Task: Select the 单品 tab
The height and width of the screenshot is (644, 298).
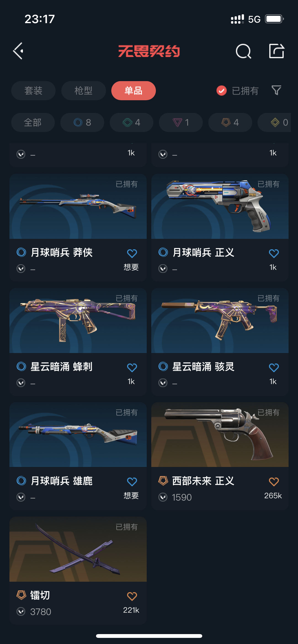Action: coord(134,91)
